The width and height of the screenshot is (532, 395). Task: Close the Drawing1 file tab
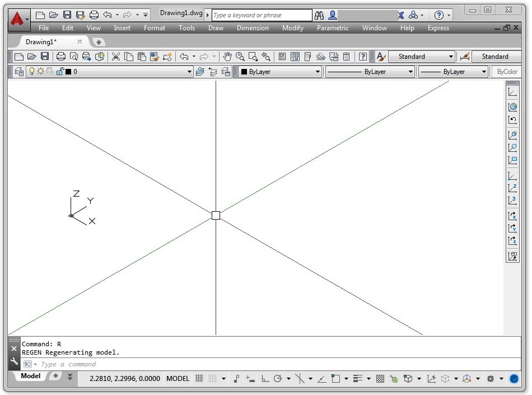[x=80, y=41]
